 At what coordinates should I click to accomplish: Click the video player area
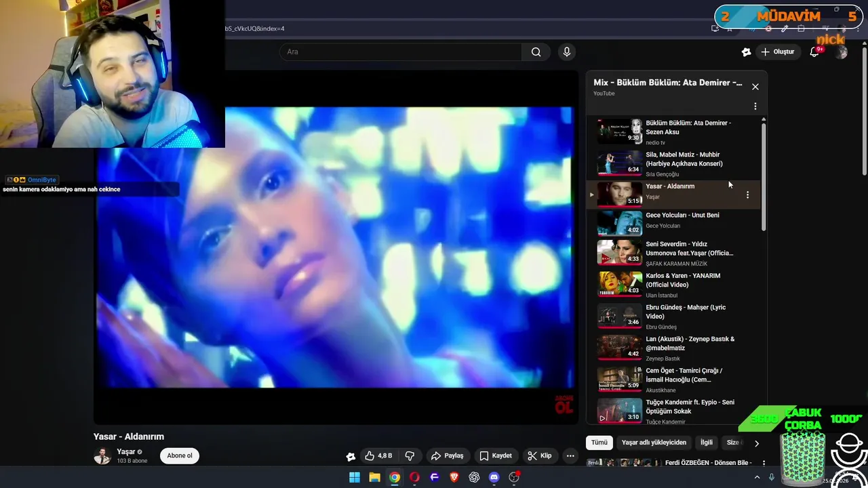336,247
